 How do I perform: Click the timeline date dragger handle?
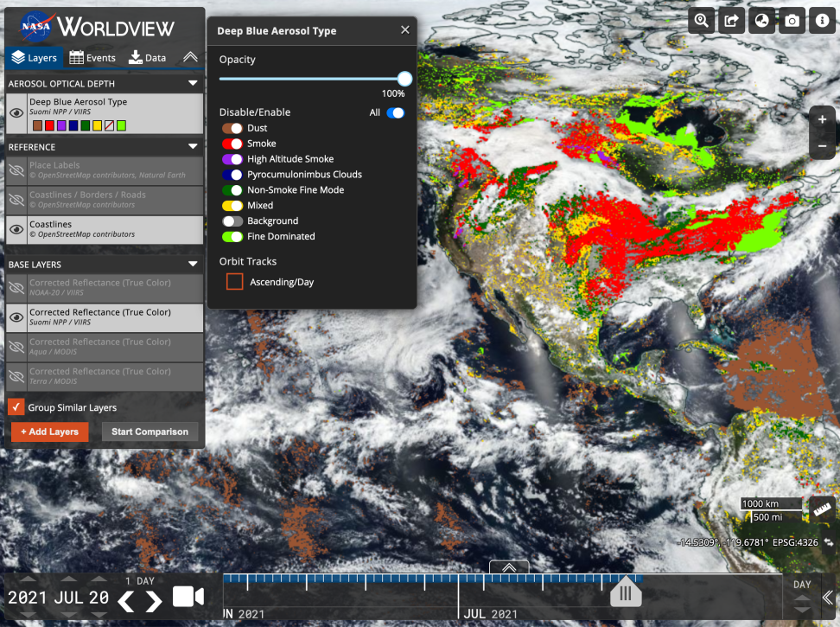[x=626, y=592]
